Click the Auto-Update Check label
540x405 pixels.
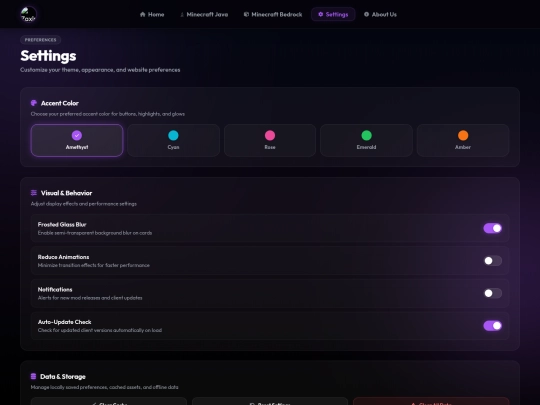64,322
